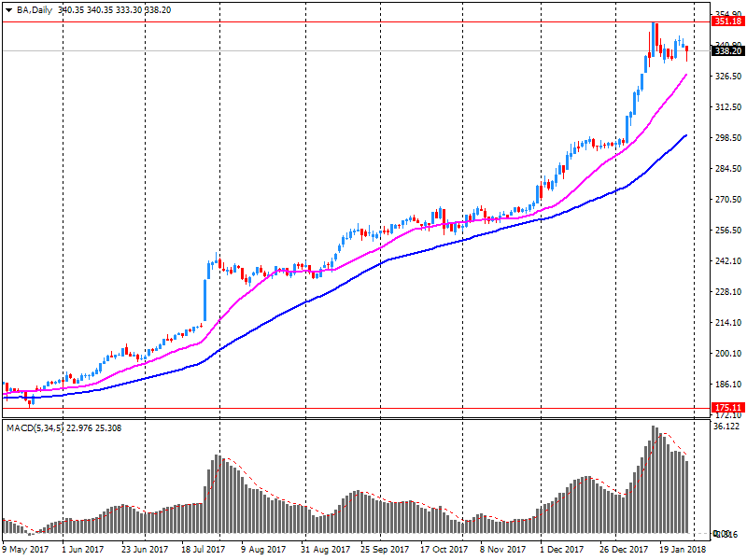This screenshot has width=747, height=560.
Task: Click the 298.50 price axis label
Action: (728, 137)
